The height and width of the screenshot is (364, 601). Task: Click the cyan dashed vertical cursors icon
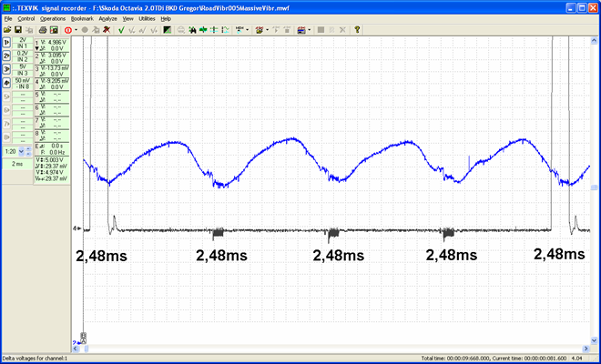(x=215, y=30)
